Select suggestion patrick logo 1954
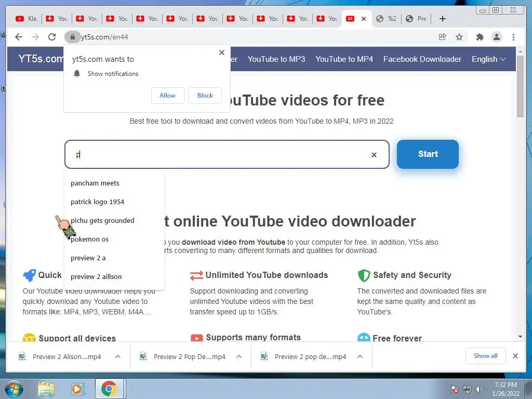The width and height of the screenshot is (532, 399). click(x=114, y=202)
